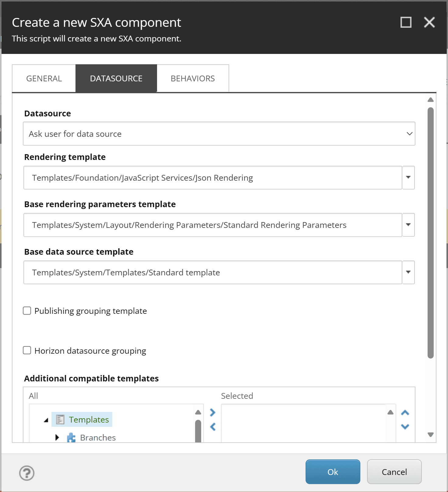Viewport: 448px width, 492px height.
Task: Open the BEHAVIORS tab
Action: (x=193, y=79)
